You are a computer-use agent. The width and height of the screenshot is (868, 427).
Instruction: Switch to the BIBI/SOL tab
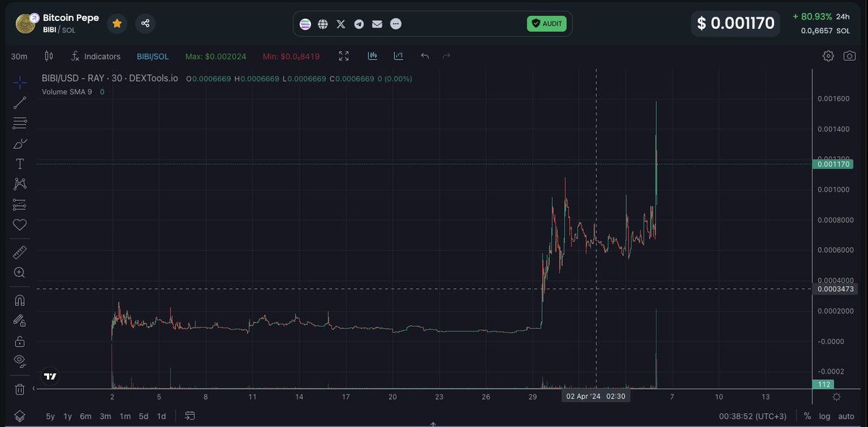tap(152, 56)
